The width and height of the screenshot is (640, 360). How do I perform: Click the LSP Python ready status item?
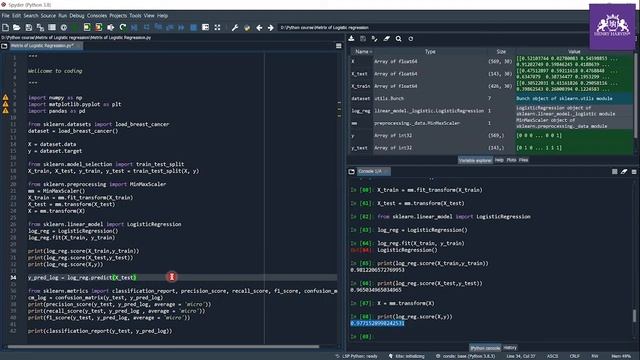coord(356,356)
